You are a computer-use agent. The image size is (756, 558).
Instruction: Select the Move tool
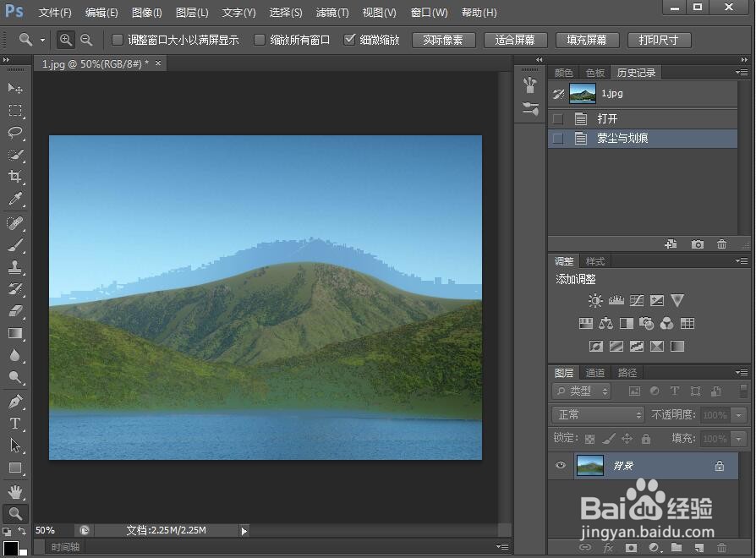pos(15,88)
